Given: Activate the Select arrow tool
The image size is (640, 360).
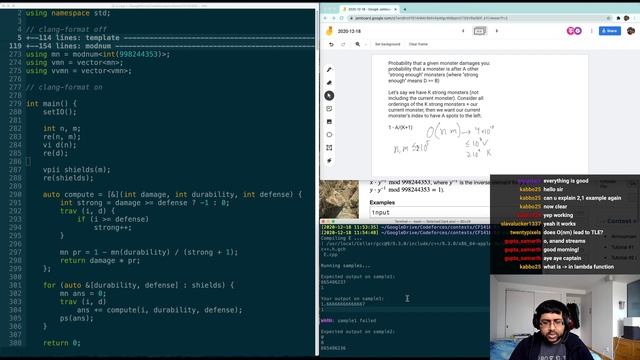Looking at the screenshot, I should tap(329, 96).
